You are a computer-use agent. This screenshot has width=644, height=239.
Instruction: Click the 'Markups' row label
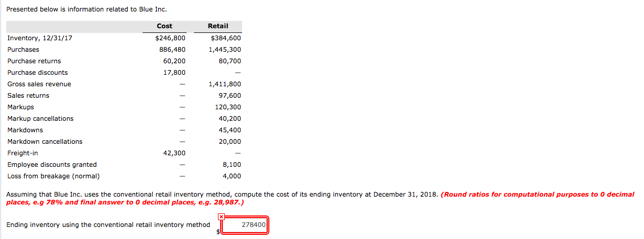click(20, 107)
